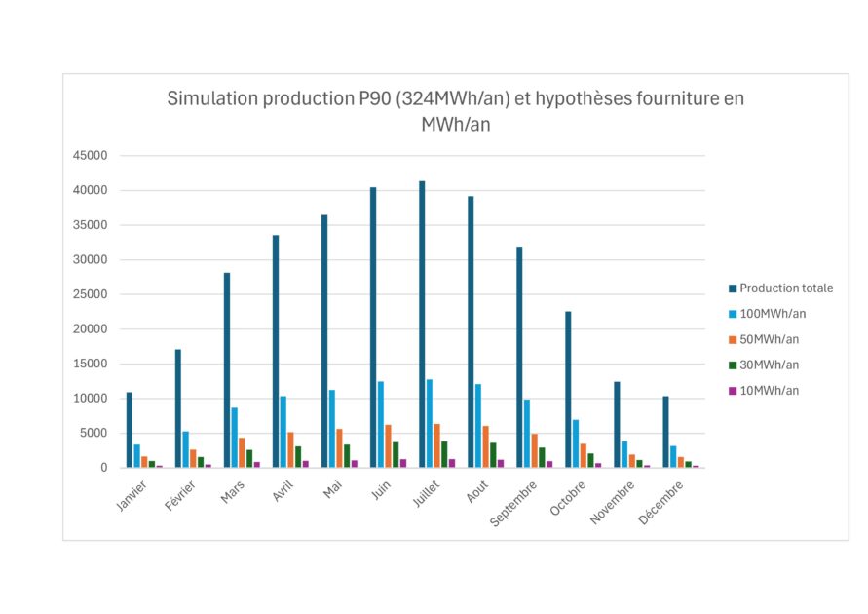
Task: Click the dark blue Décembre bar
Action: click(x=665, y=432)
